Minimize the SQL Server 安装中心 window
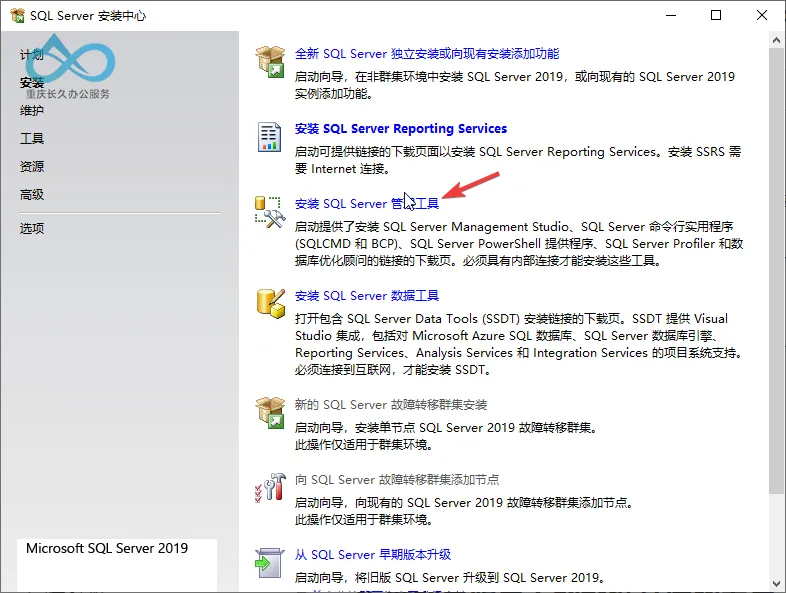This screenshot has height=593, width=786. 671,16
